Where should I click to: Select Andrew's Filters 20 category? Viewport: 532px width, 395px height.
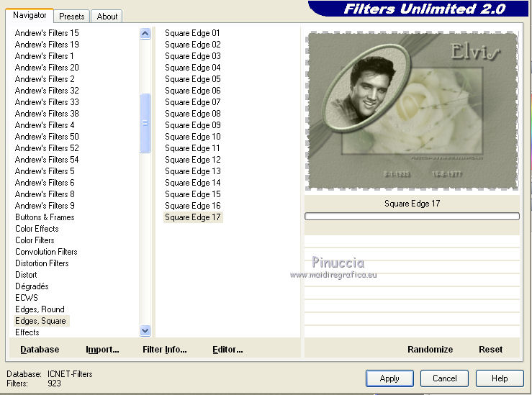(47, 68)
